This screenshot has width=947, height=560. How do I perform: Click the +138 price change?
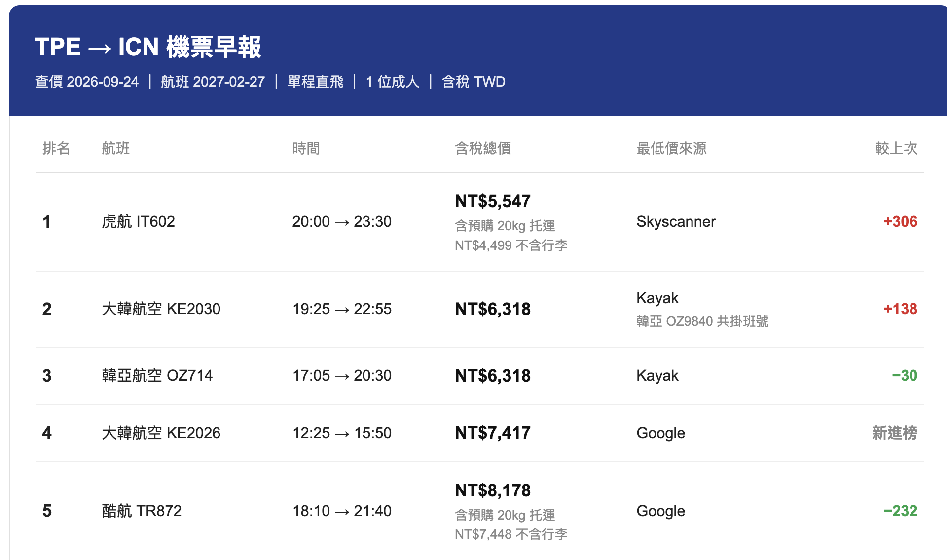900,309
